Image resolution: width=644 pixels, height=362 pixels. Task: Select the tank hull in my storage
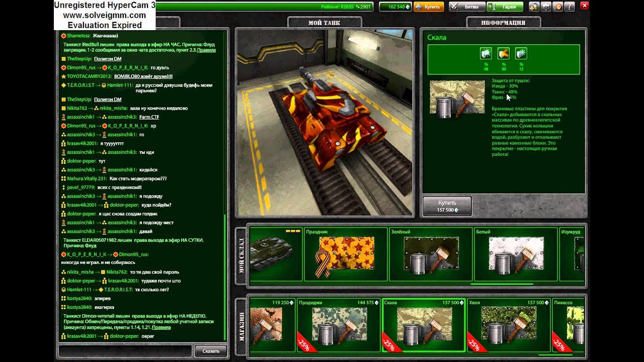(x=276, y=254)
